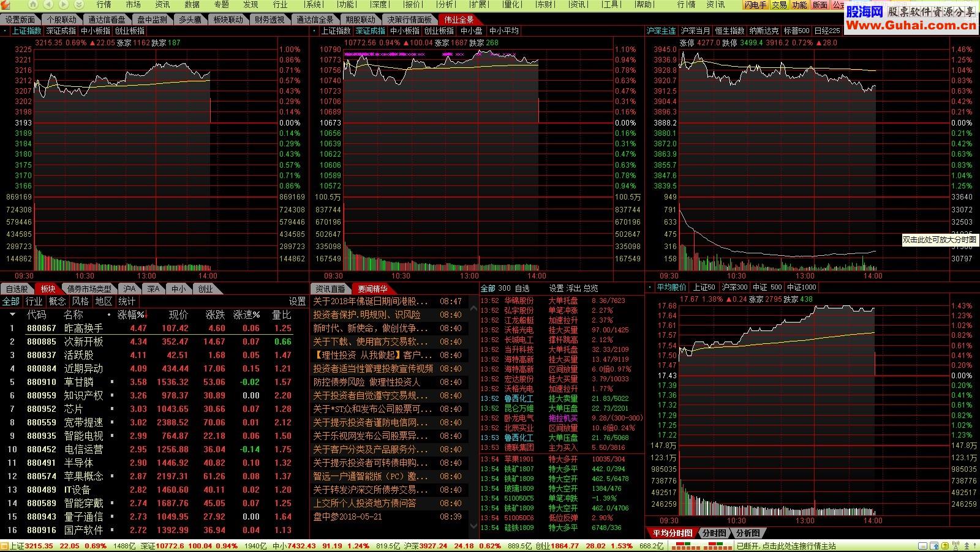Image resolution: width=980 pixels, height=552 pixels.
Task: Select the 国产软件 sector row
Action: (153, 530)
